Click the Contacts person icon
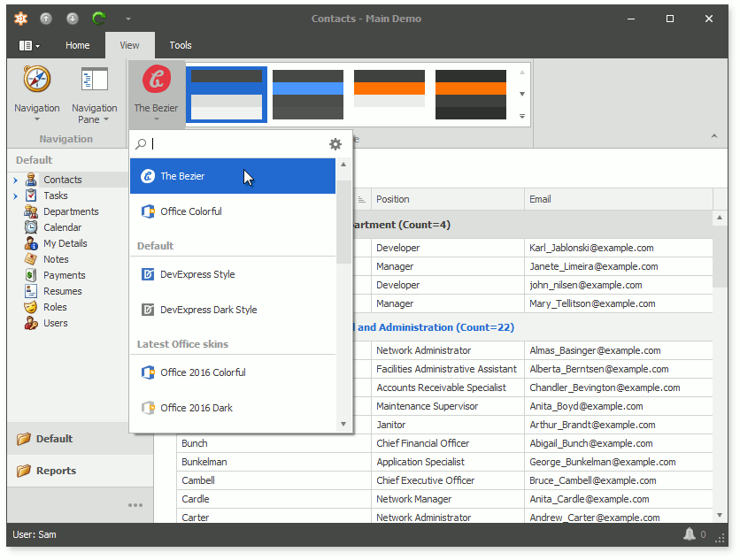The width and height of the screenshot is (740, 560). coord(31,180)
